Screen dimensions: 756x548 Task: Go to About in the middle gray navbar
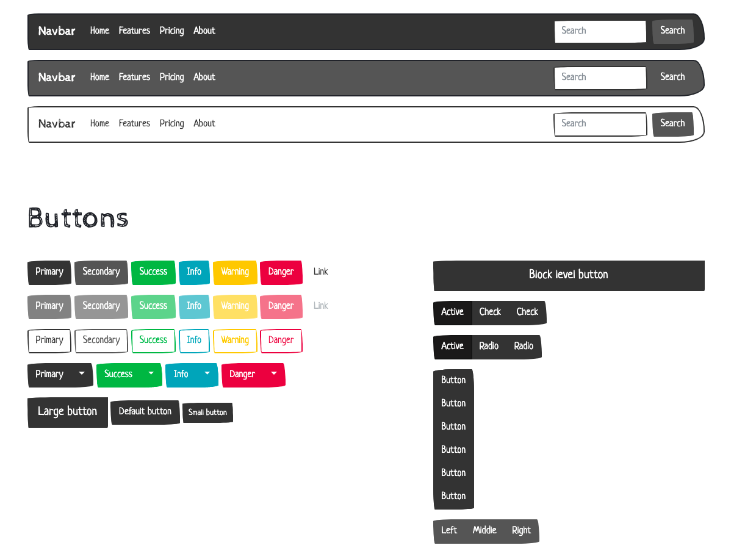(x=204, y=78)
